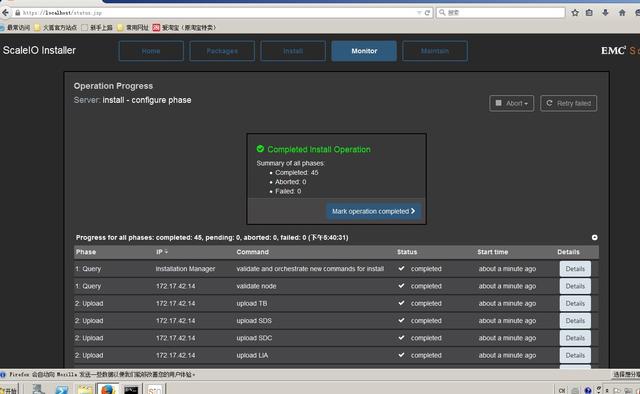Click the EMC logo
Screen dimensions: 640x394
(x=613, y=50)
